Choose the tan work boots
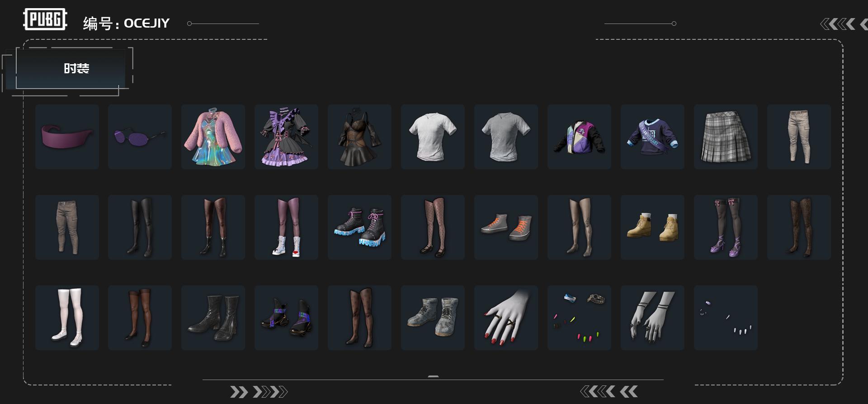This screenshot has height=404, width=868. (x=652, y=227)
